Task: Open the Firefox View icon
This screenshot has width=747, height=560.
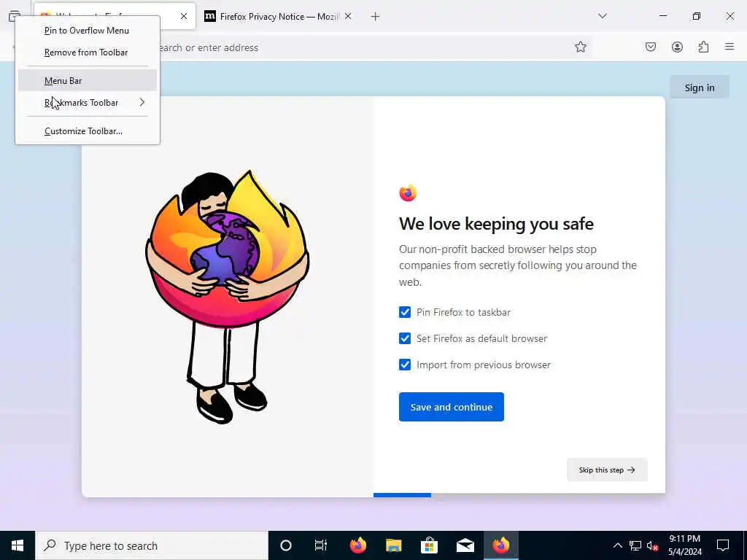Action: click(x=15, y=15)
